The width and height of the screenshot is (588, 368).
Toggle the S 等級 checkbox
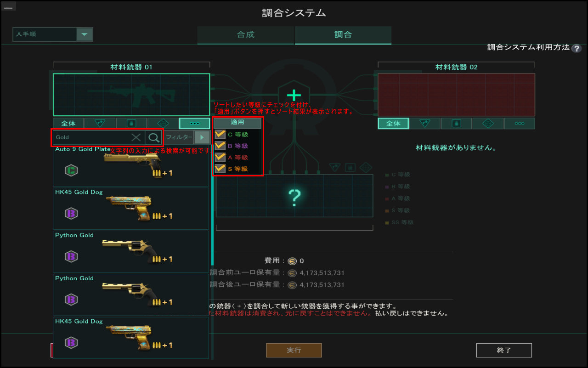coord(220,169)
